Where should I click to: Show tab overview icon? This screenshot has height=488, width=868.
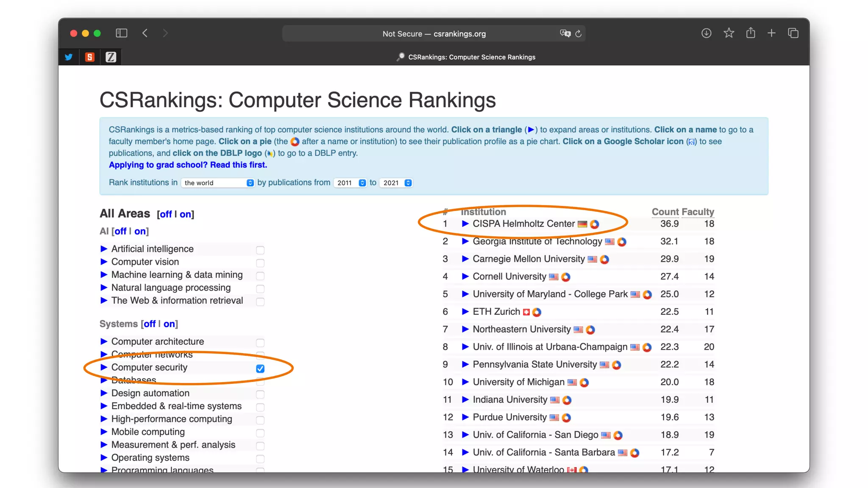(793, 33)
